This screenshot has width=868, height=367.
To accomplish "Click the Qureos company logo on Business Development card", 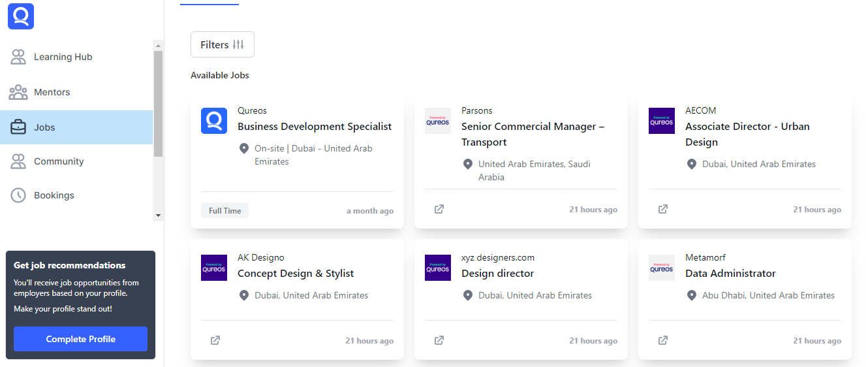I will pos(214,121).
